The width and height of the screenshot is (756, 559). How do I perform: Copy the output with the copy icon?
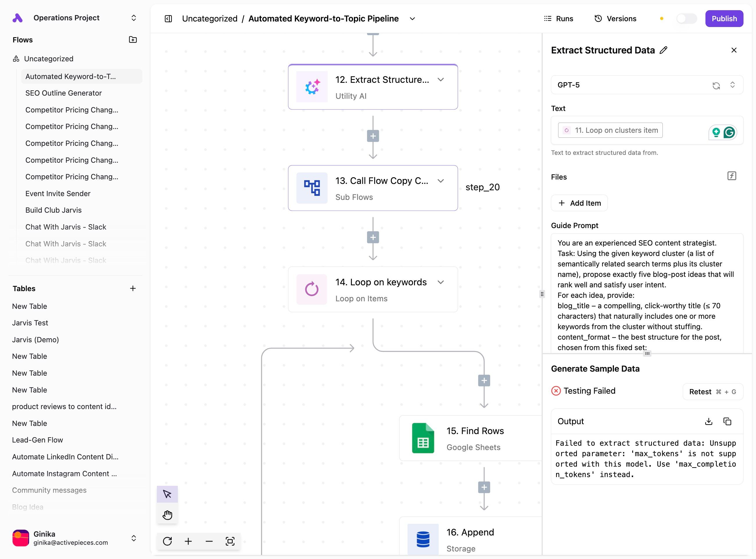727,421
